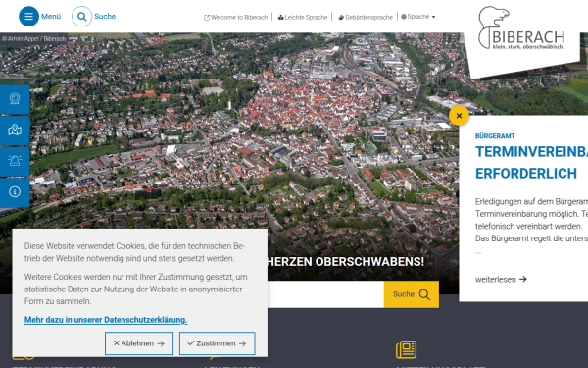This screenshot has width=588, height=368.
Task: Open the emergency siren sidebar icon
Action: pyautogui.click(x=15, y=162)
